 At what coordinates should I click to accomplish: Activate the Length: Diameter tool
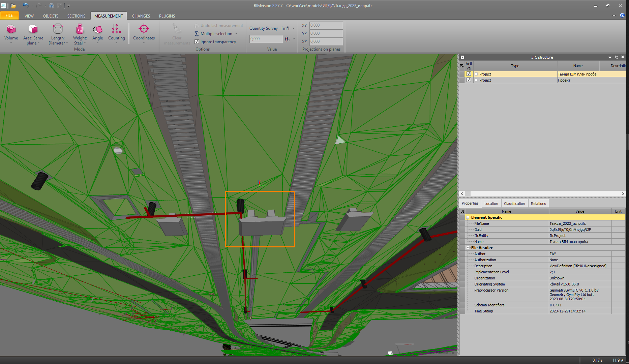point(58,34)
